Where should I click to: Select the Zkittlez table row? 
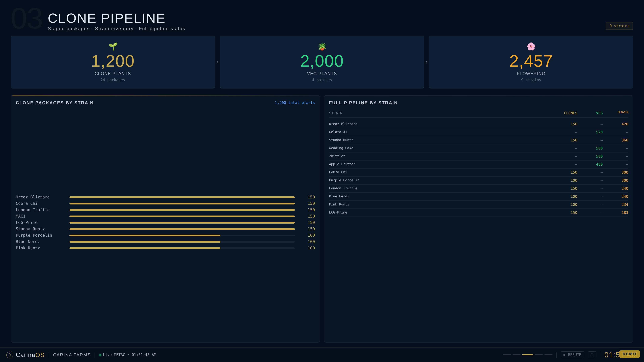coord(478,156)
